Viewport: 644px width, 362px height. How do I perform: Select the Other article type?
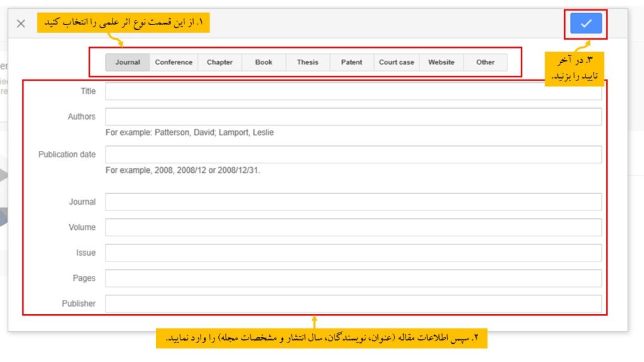(x=485, y=62)
